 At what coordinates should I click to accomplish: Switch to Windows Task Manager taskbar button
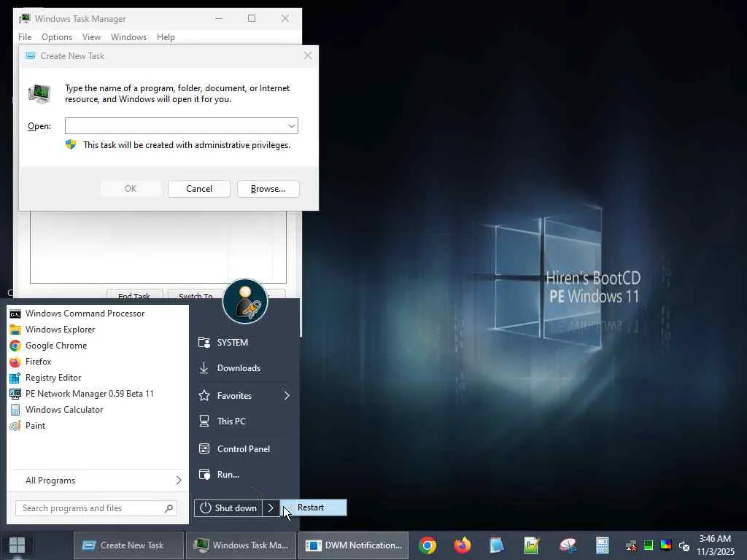pyautogui.click(x=241, y=545)
